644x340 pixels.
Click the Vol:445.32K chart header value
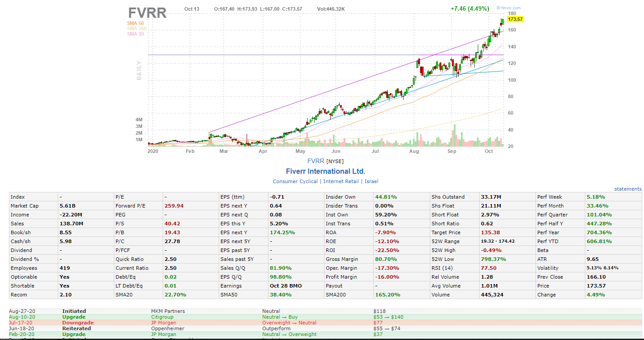pos(331,9)
